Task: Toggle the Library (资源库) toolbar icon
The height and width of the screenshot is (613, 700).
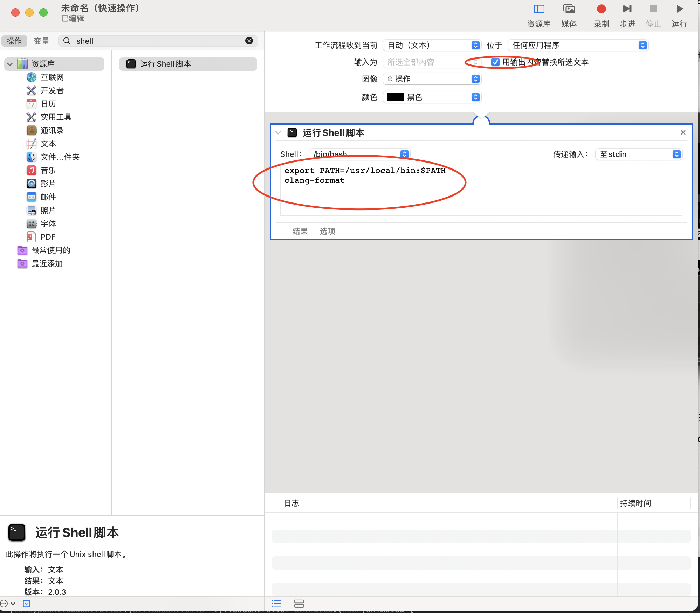Action: pos(539,9)
